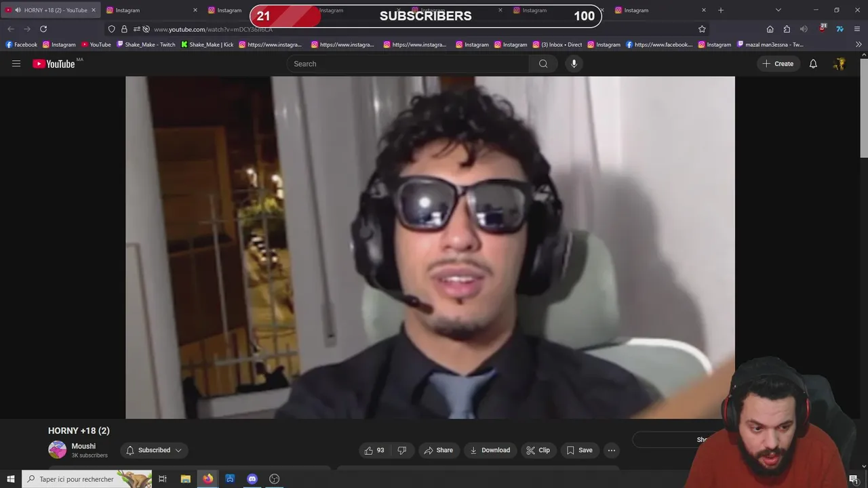
Task: Open Windows notification center icon
Action: [853, 479]
